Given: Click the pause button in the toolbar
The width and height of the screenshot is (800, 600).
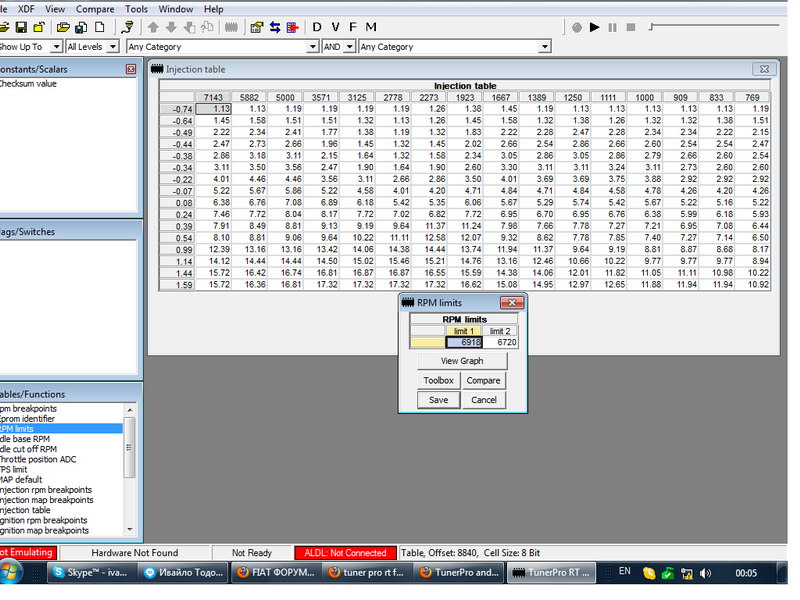Looking at the screenshot, I should click(x=613, y=27).
